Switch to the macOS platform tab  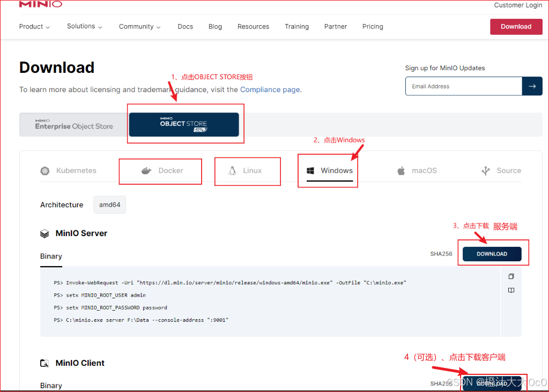click(417, 171)
